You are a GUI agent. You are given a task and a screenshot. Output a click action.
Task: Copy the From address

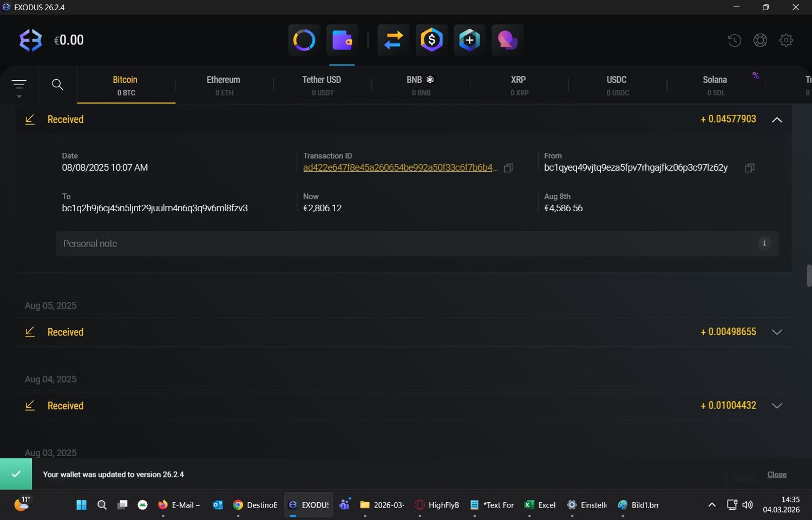749,168
